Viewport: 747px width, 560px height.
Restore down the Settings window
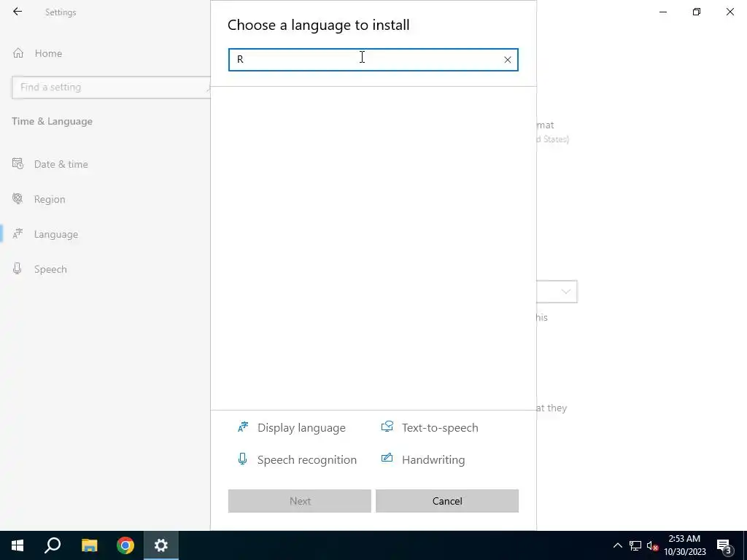pos(697,12)
